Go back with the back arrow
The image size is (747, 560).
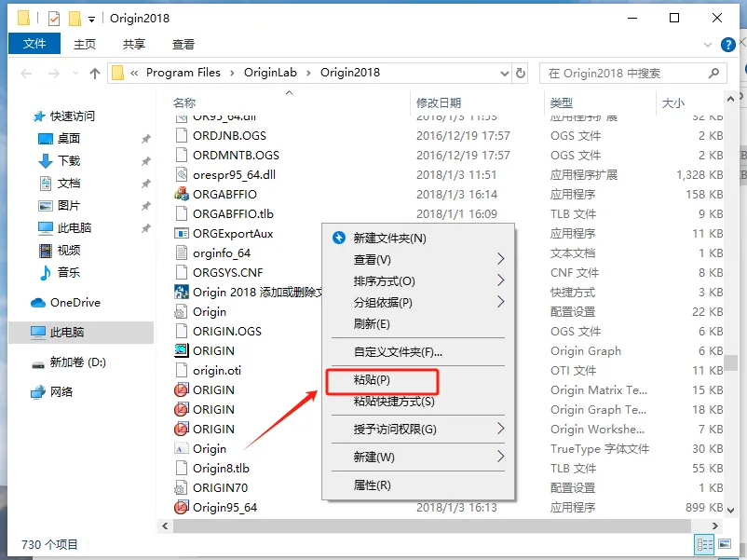(x=26, y=73)
